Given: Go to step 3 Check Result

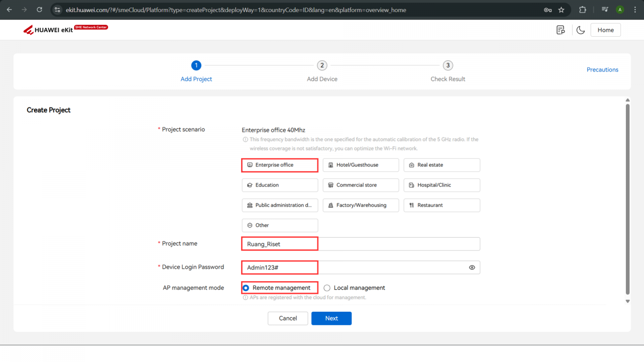Looking at the screenshot, I should [x=448, y=66].
